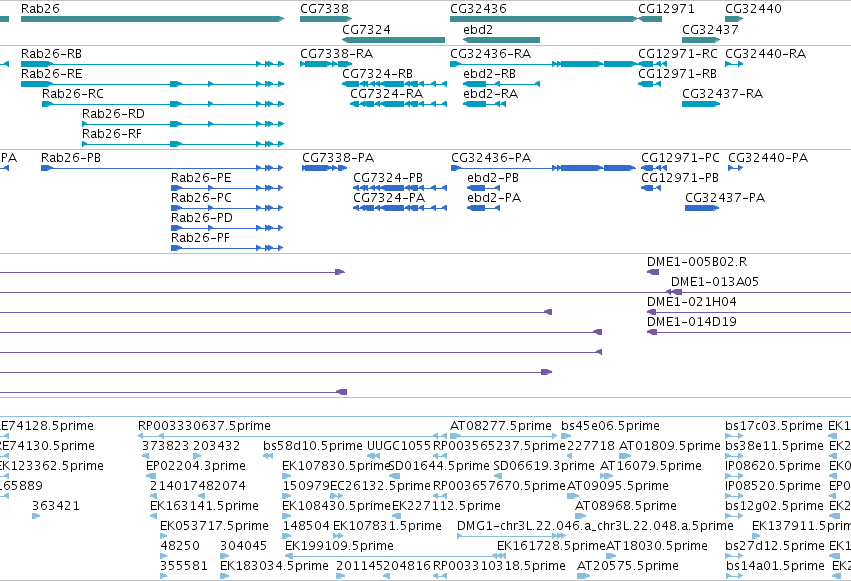The height and width of the screenshot is (581, 851).
Task: Click transcript CG7324-RA
Action: 398,104
